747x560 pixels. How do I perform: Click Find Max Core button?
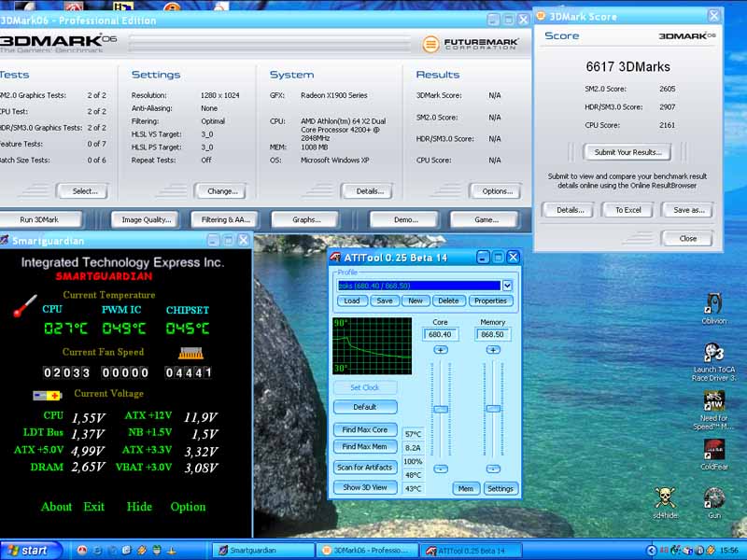(365, 429)
